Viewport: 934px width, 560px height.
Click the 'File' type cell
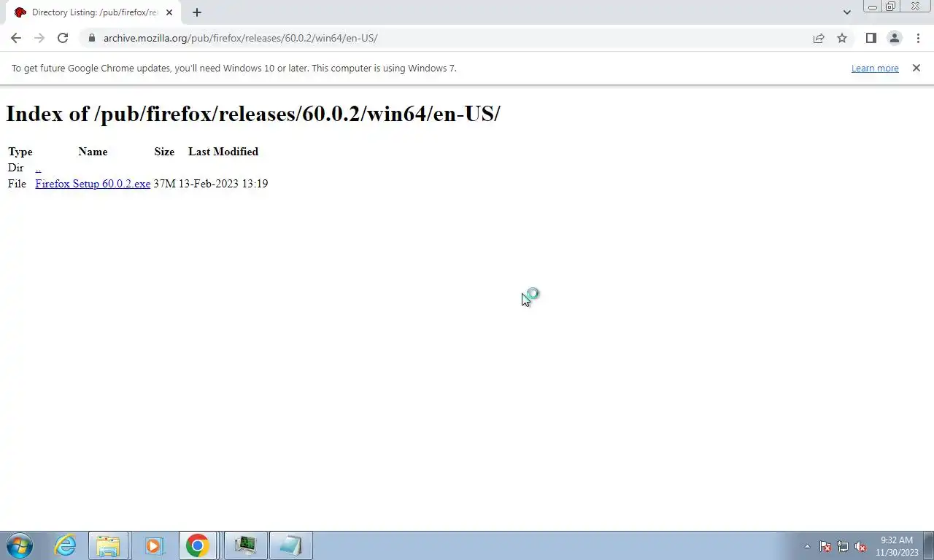(x=17, y=184)
